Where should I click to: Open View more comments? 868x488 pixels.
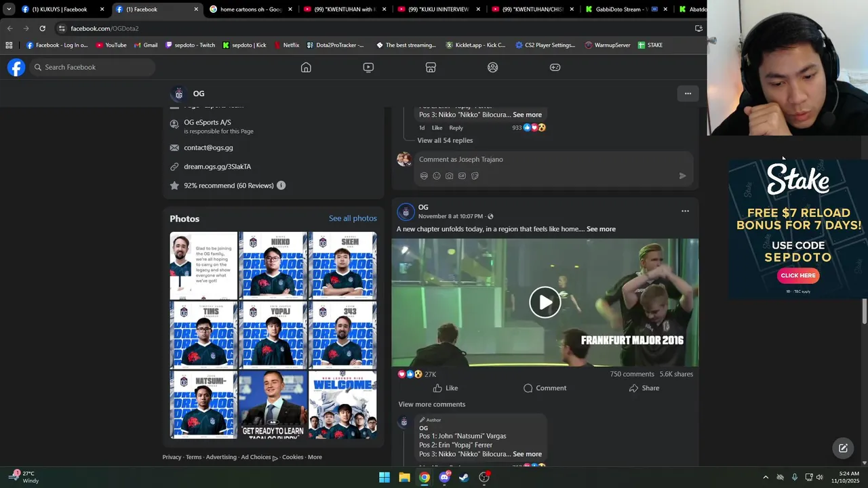(x=431, y=404)
